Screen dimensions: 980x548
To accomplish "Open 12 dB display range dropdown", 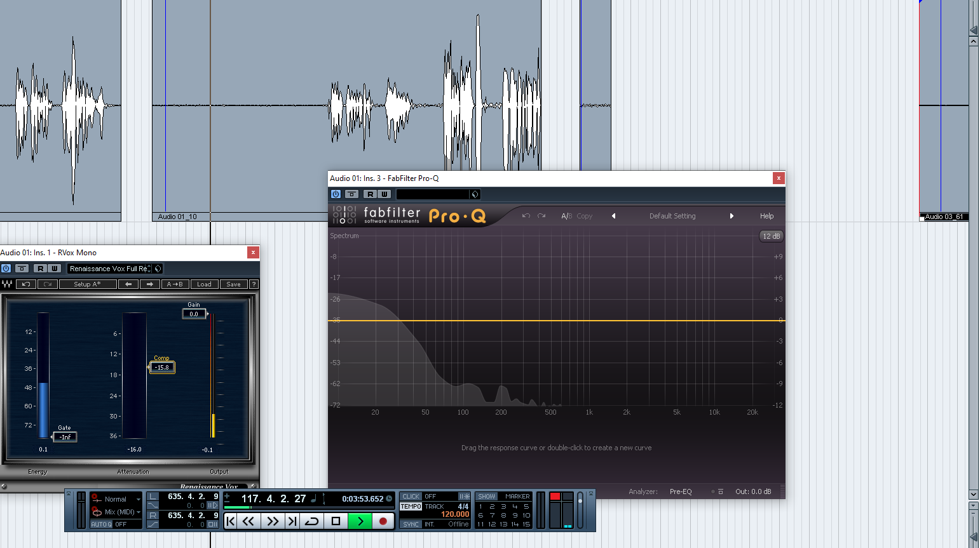I will point(771,236).
